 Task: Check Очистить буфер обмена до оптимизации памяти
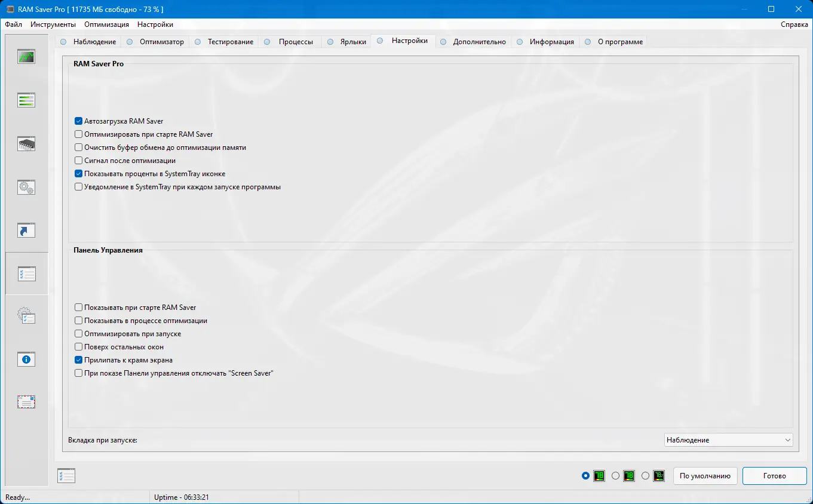point(78,147)
